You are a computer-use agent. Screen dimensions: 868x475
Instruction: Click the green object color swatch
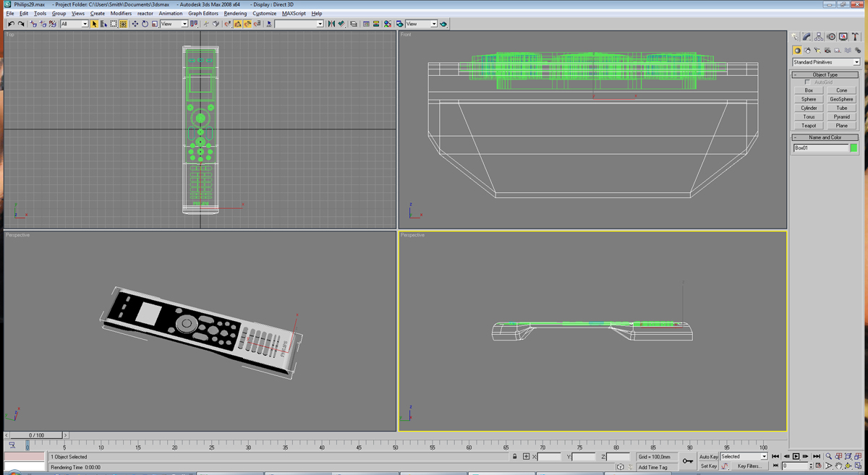click(854, 148)
